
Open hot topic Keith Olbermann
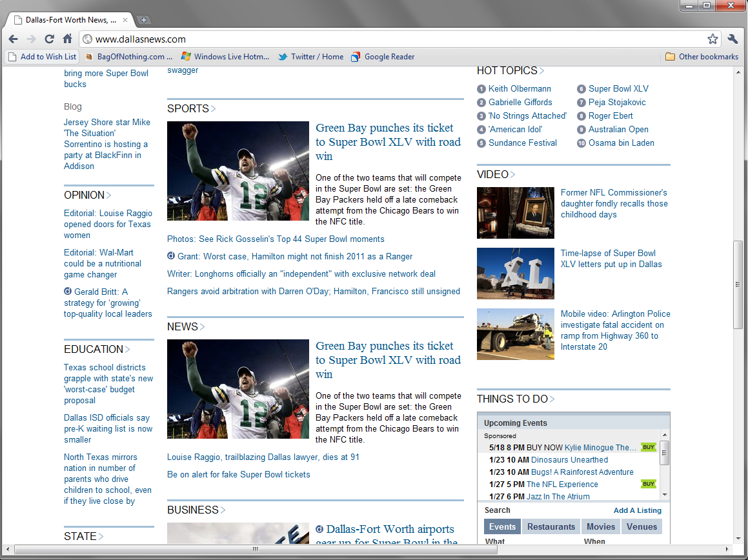coord(520,89)
